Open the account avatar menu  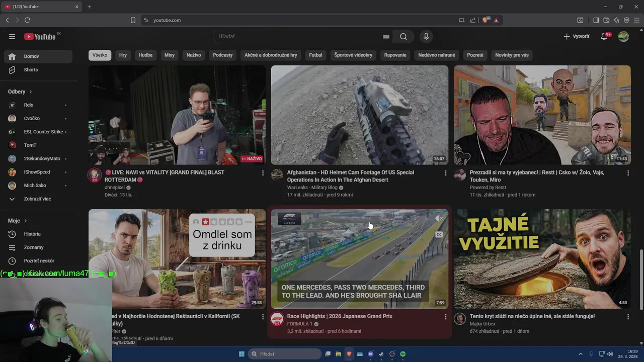tap(623, 36)
